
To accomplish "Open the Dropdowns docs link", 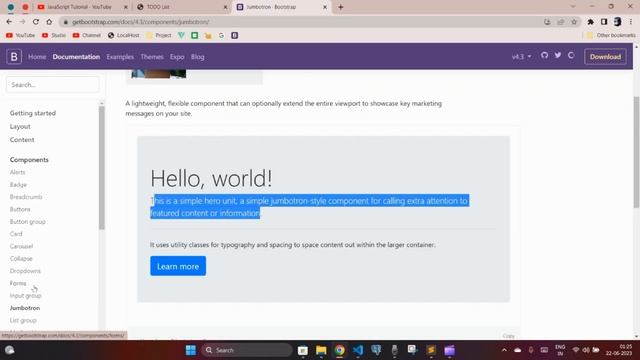I will point(25,271).
